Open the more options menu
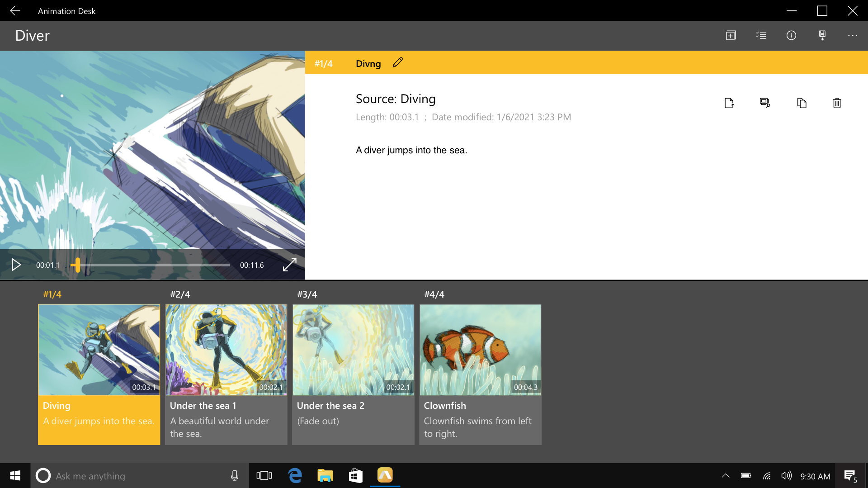Image resolution: width=868 pixels, height=488 pixels. pos(853,35)
